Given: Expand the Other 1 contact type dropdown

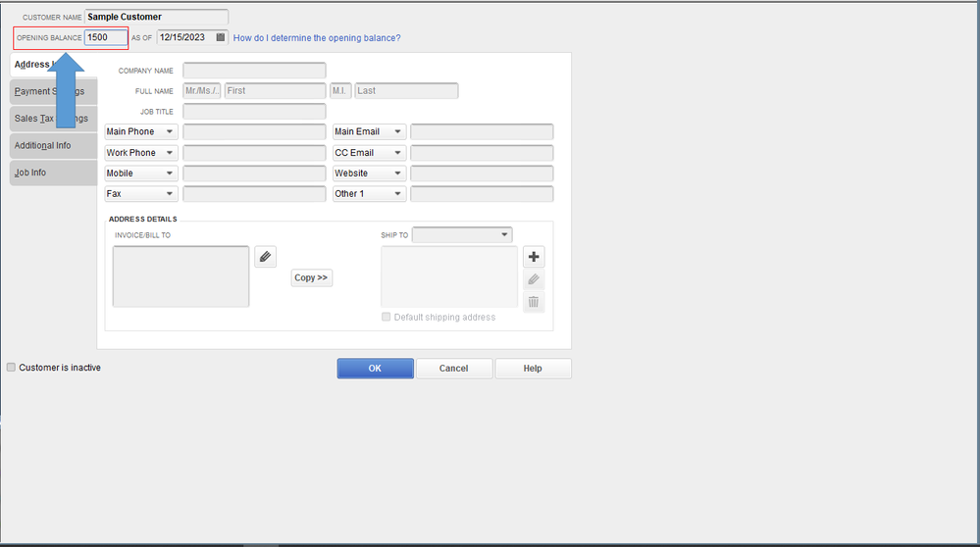Looking at the screenshot, I should pos(370,194).
